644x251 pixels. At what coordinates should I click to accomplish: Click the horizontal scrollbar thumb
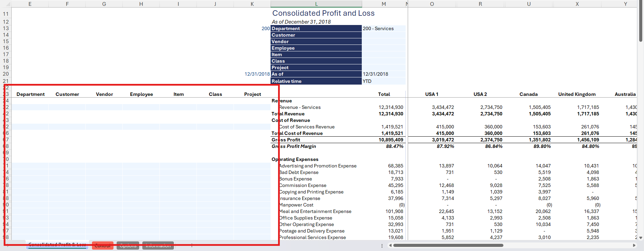pyautogui.click(x=448, y=245)
